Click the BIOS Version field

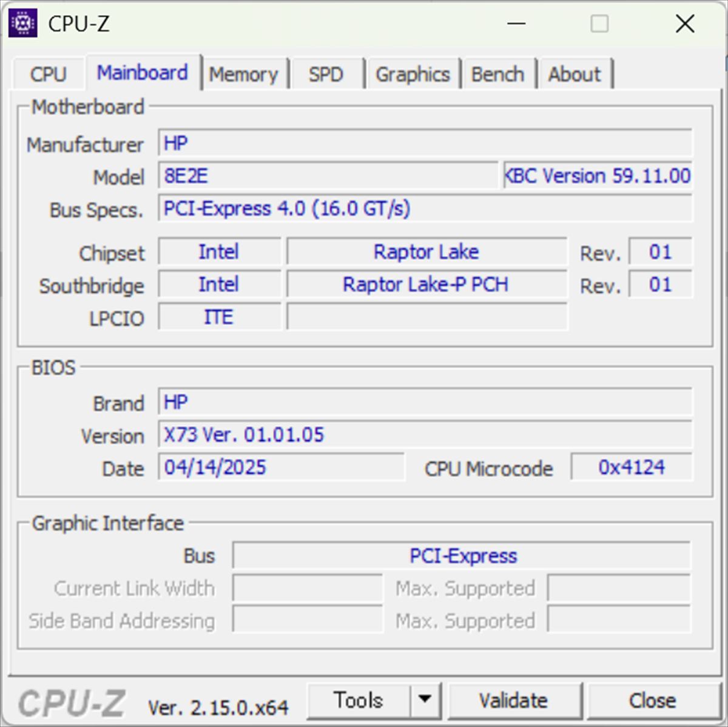pos(425,435)
